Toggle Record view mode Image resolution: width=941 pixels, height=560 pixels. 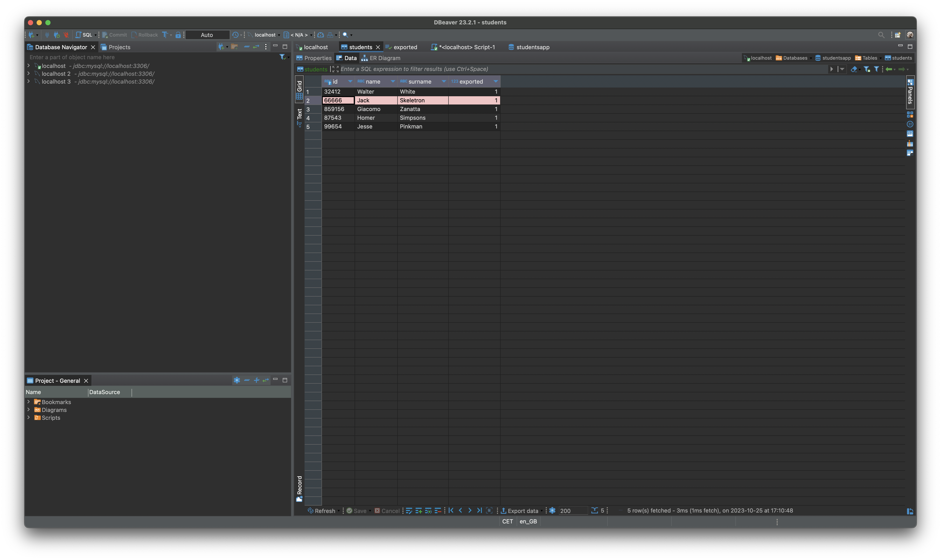[x=299, y=489]
